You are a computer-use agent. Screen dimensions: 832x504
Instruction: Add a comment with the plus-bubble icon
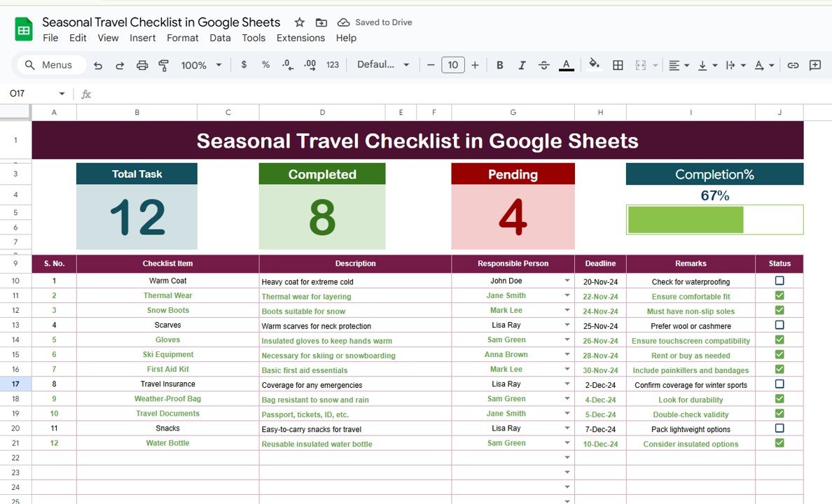815,64
